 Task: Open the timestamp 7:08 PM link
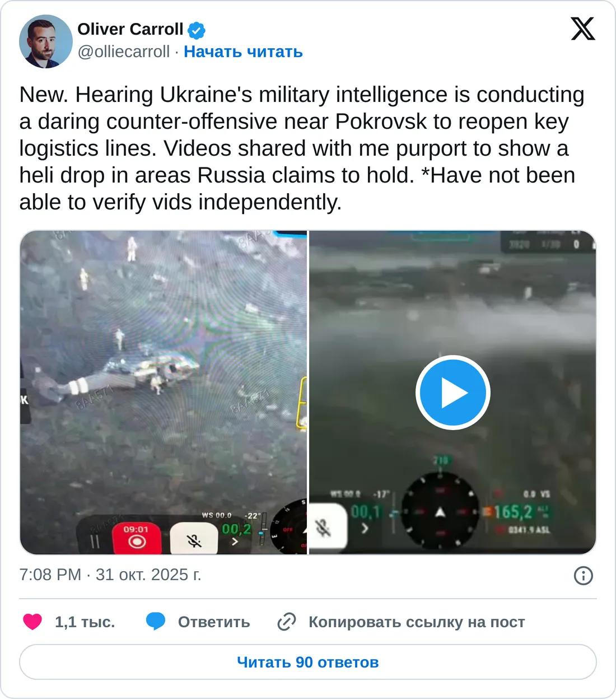pyautogui.click(x=50, y=575)
